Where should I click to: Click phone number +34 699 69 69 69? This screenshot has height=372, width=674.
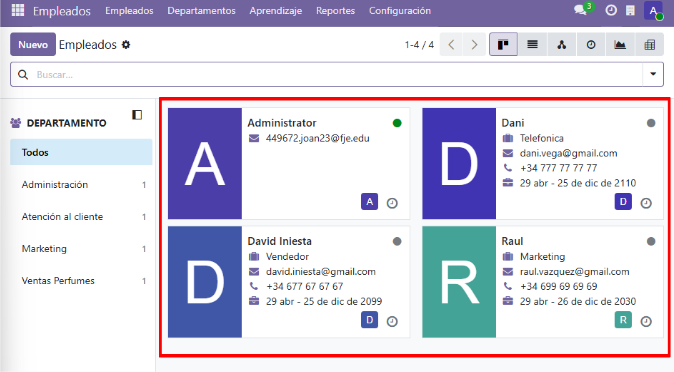(558, 286)
